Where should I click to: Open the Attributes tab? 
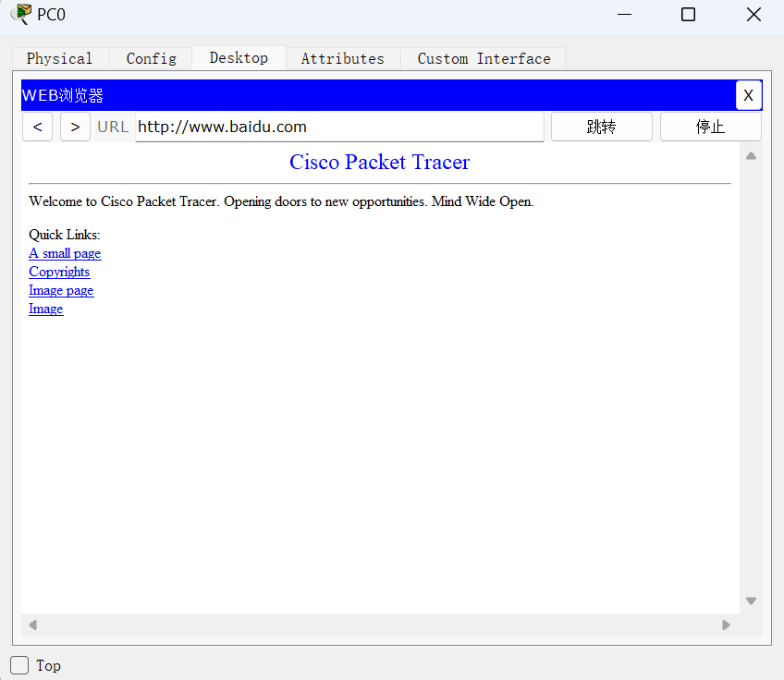(x=342, y=58)
